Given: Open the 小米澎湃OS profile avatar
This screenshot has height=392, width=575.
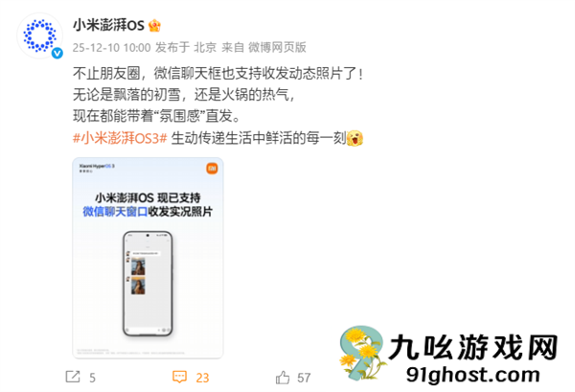Looking at the screenshot, I should pos(40,35).
